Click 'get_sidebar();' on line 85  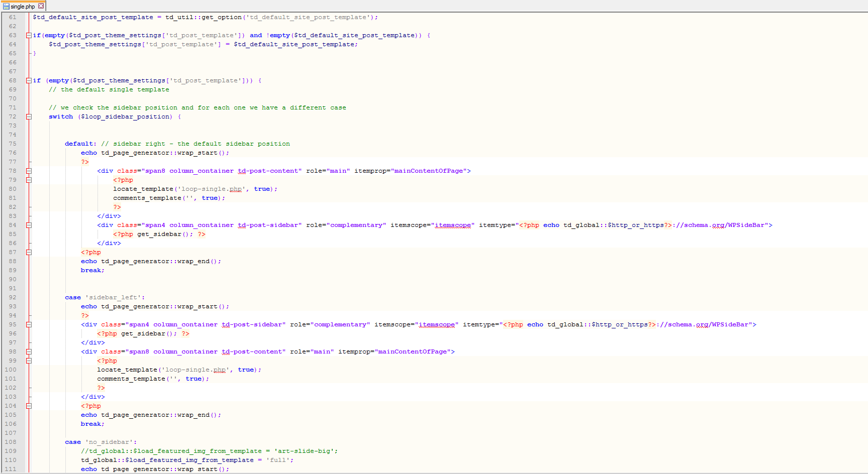click(165, 234)
